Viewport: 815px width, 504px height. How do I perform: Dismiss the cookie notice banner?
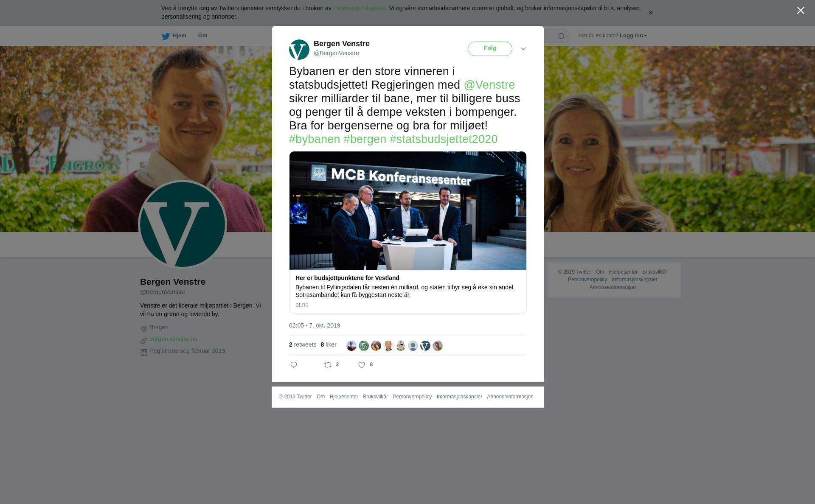tap(650, 13)
